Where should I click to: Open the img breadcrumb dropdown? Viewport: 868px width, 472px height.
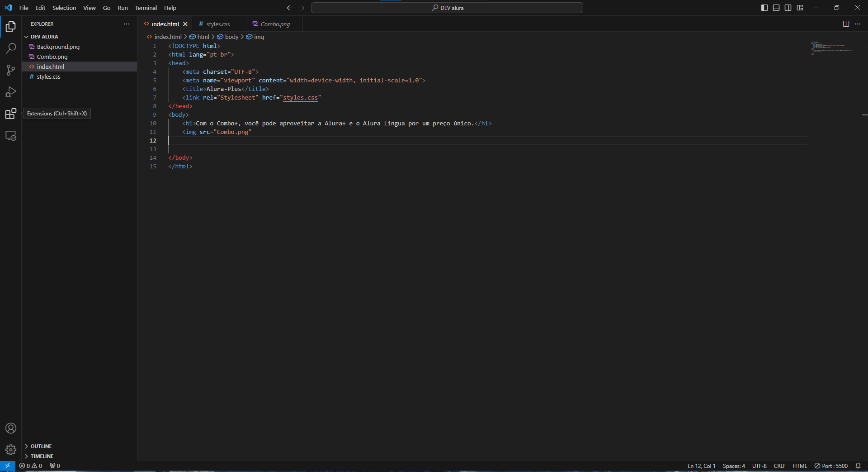pyautogui.click(x=255, y=37)
